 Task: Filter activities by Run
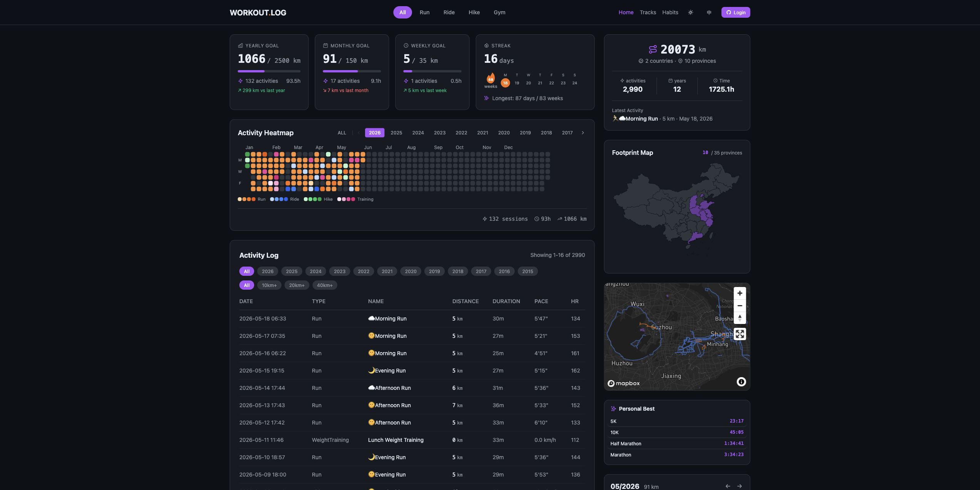tap(424, 12)
